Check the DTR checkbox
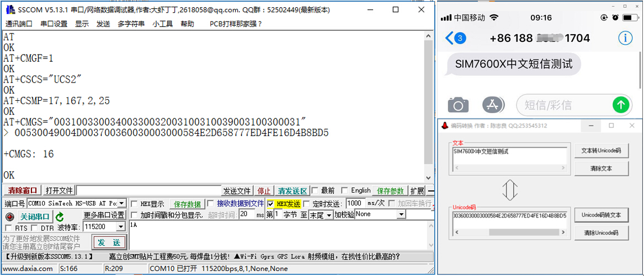 pos(34,228)
